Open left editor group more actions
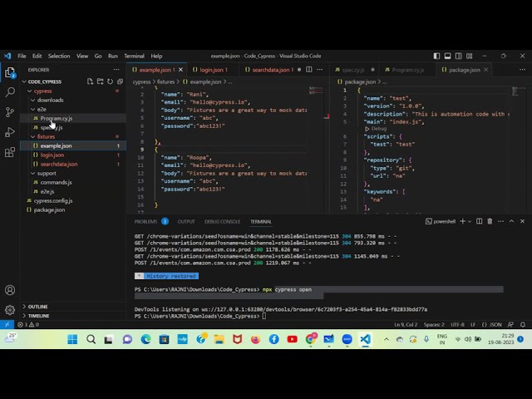Screen dimensions: 532x399 click(x=319, y=70)
